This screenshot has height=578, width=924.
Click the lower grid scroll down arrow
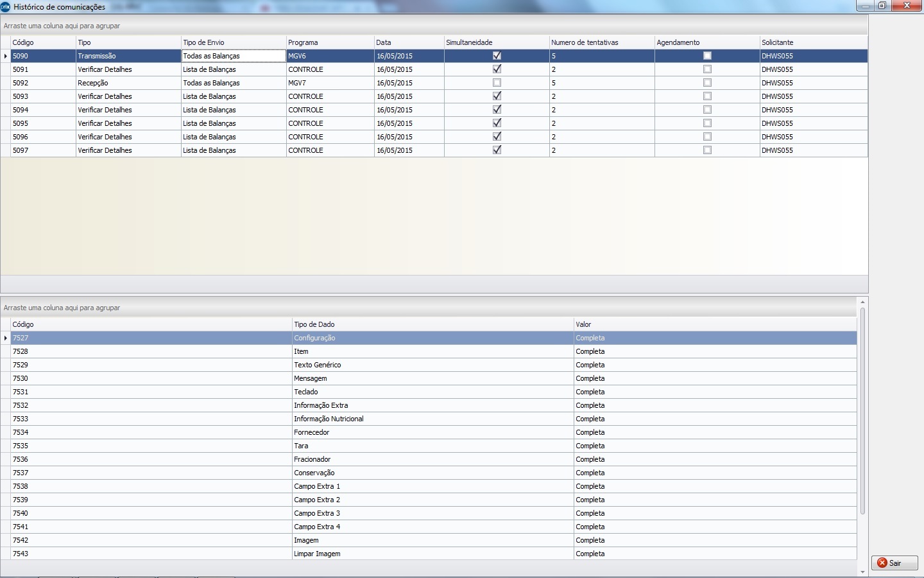(862, 572)
